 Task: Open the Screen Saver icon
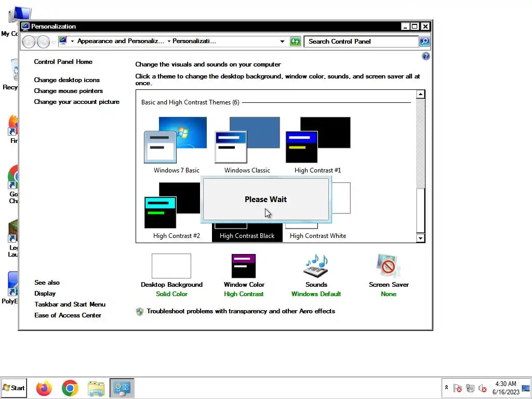389,265
